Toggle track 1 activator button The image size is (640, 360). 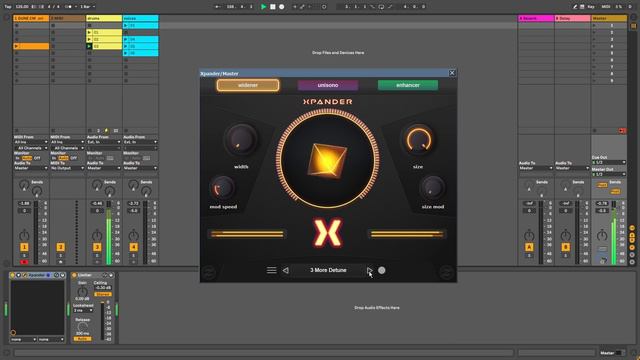[24, 247]
